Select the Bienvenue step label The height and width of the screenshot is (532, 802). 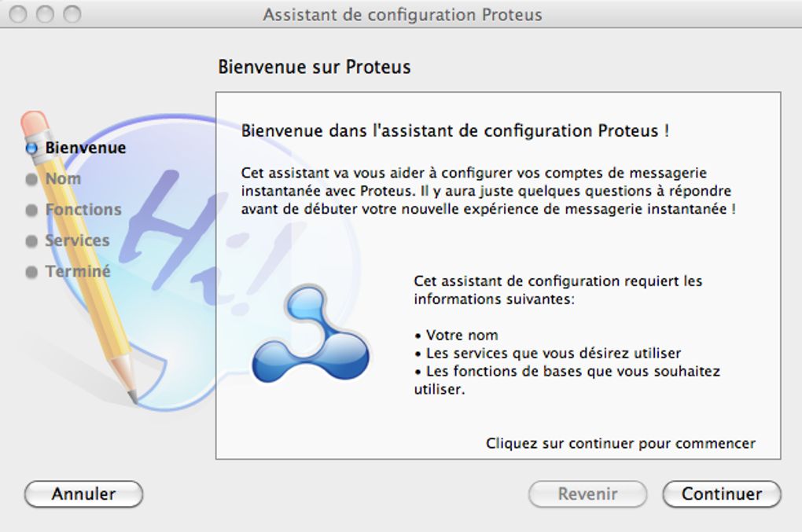(x=84, y=148)
